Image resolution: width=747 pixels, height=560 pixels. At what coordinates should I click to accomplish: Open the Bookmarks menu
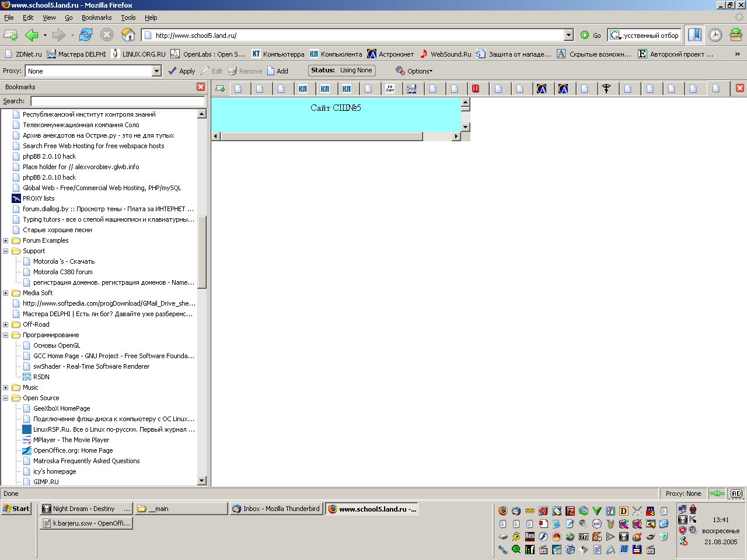tap(96, 17)
